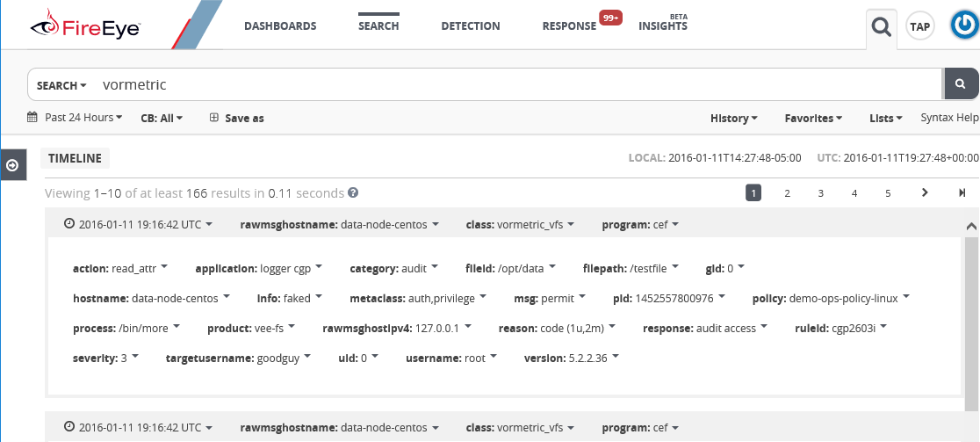Click the calendar icon beside Past 24 Hours
The width and height of the screenshot is (980, 442).
coord(33,117)
